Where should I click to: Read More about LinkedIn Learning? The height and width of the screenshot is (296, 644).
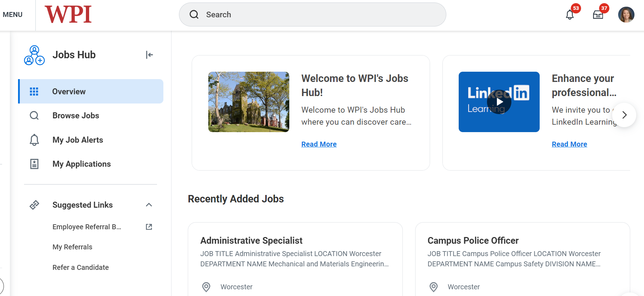[569, 144]
